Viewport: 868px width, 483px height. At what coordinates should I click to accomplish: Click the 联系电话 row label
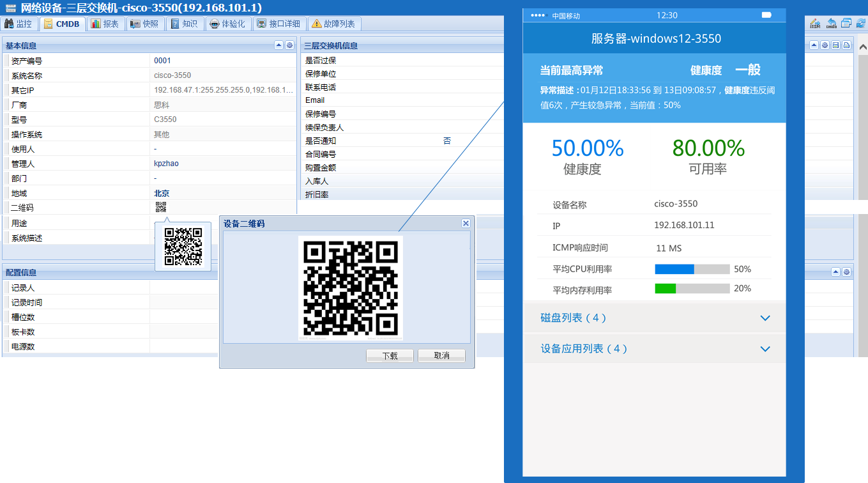tap(321, 87)
